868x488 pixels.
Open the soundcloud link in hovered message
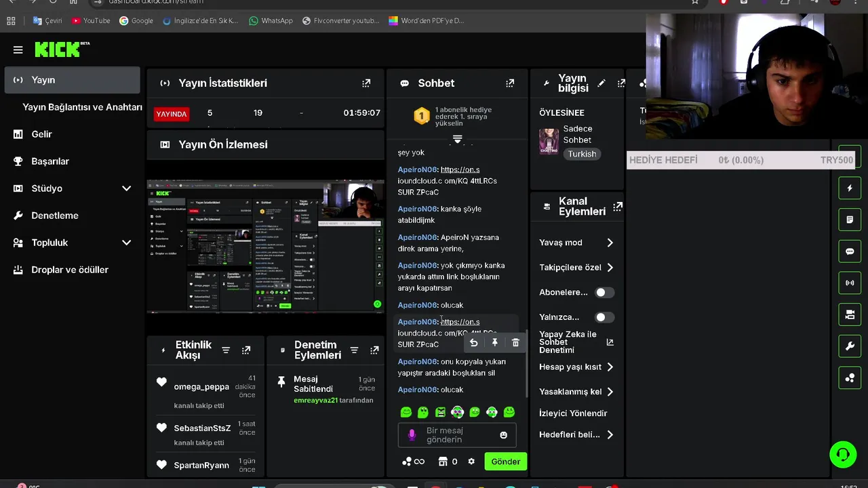tap(460, 322)
